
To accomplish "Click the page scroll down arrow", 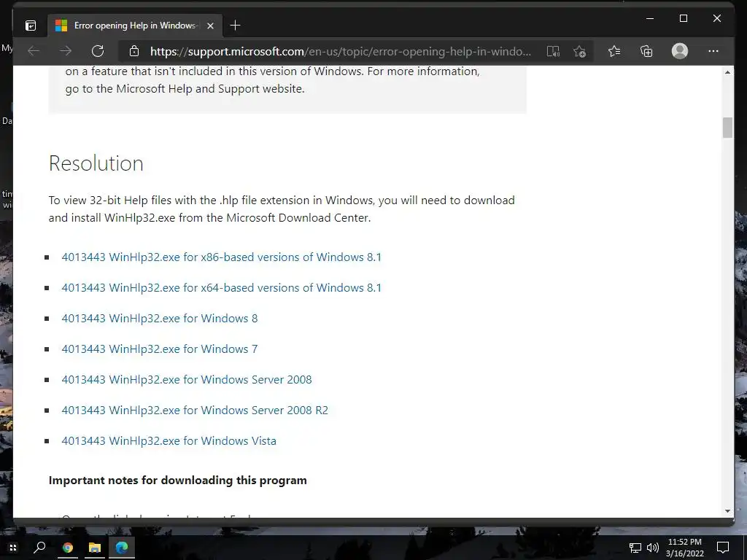I will coord(727,511).
